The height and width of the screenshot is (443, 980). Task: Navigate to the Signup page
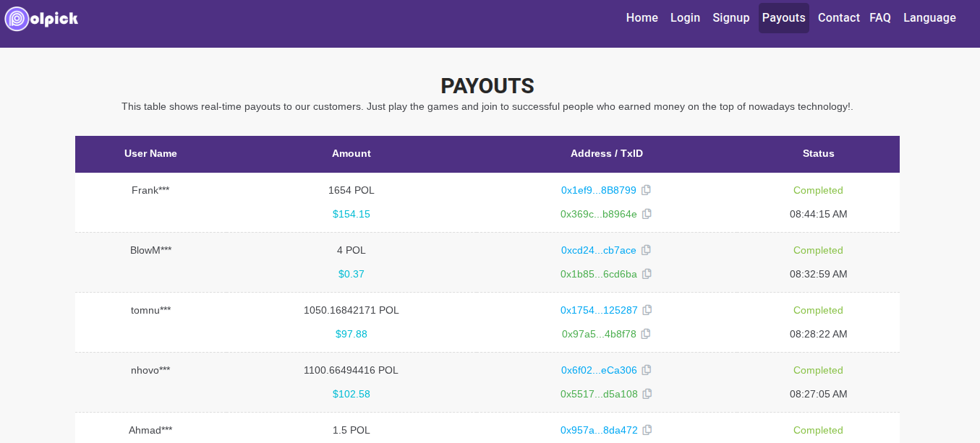click(730, 18)
